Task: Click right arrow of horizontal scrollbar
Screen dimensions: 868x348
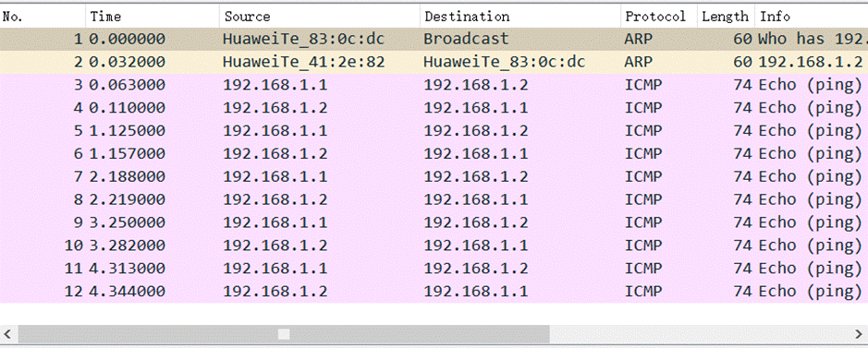Action: pyautogui.click(x=860, y=333)
